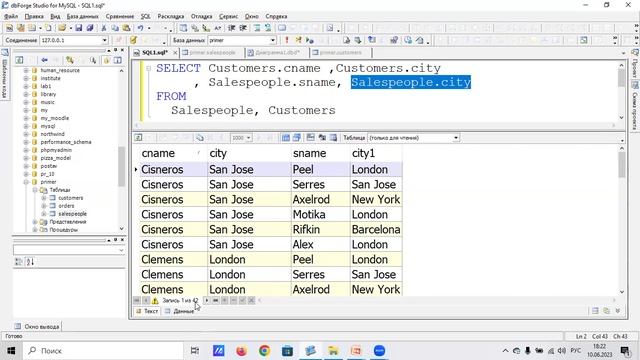
Task: Select the pizza_model database in tree
Action: [56, 158]
